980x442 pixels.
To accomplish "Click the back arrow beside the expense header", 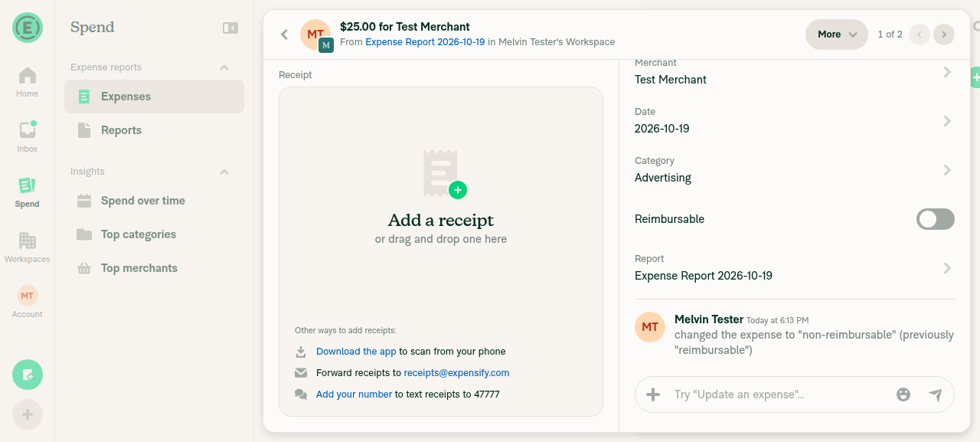I will 284,34.
